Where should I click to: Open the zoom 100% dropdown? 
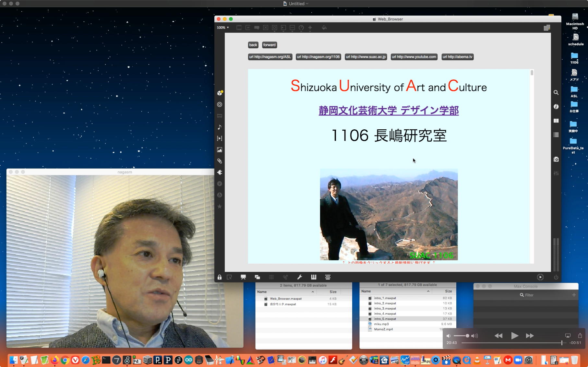point(223,28)
